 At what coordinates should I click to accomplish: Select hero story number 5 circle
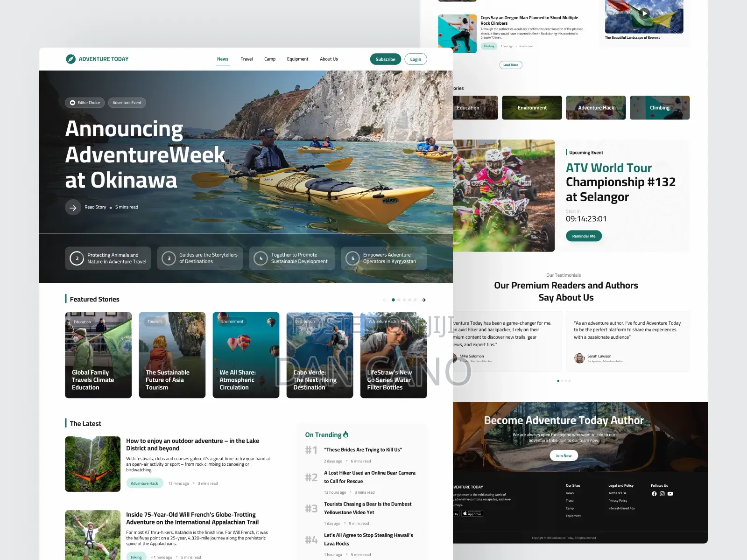tap(353, 258)
